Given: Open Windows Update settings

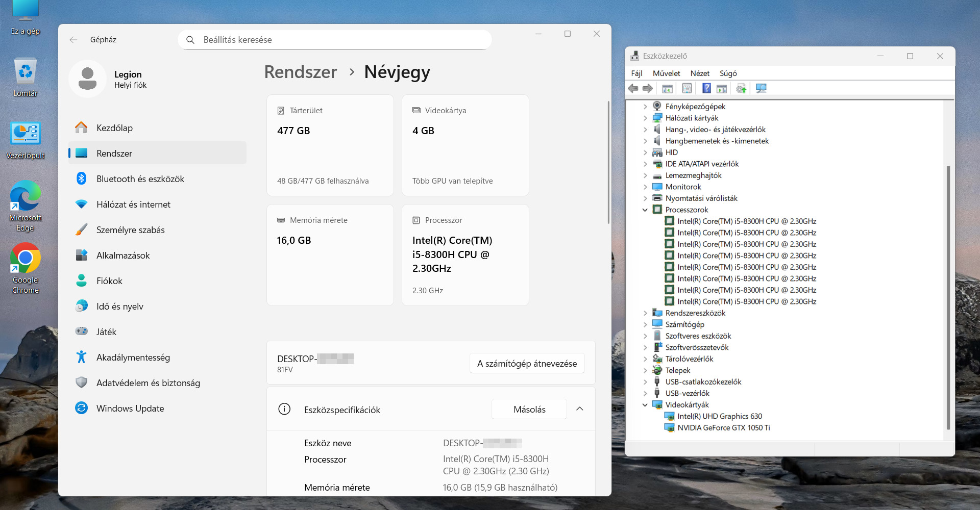Looking at the screenshot, I should [x=157, y=409].
